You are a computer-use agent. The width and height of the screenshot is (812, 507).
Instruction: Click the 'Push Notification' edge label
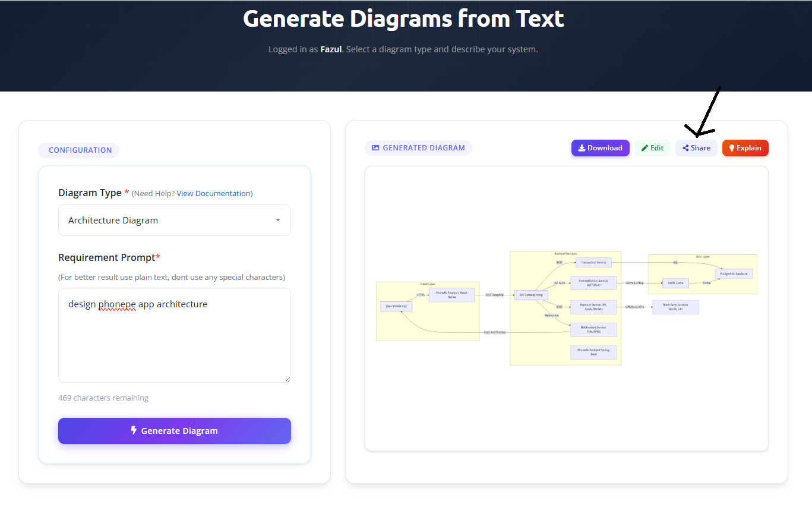pyautogui.click(x=494, y=332)
